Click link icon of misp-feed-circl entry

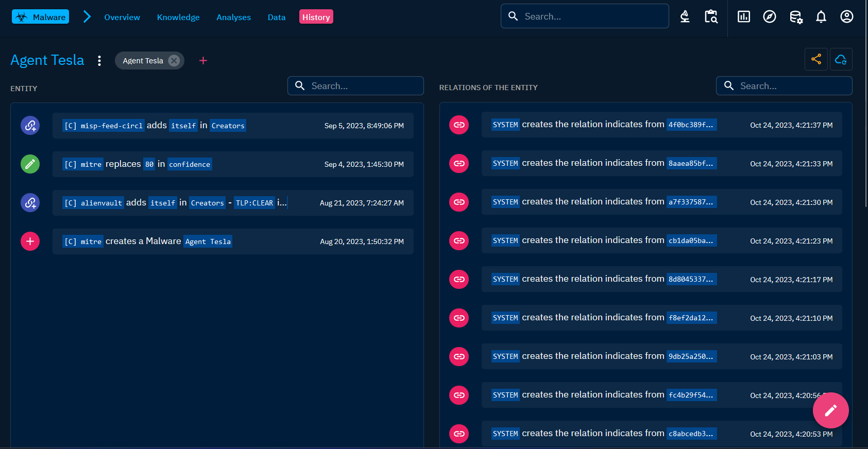click(x=30, y=125)
